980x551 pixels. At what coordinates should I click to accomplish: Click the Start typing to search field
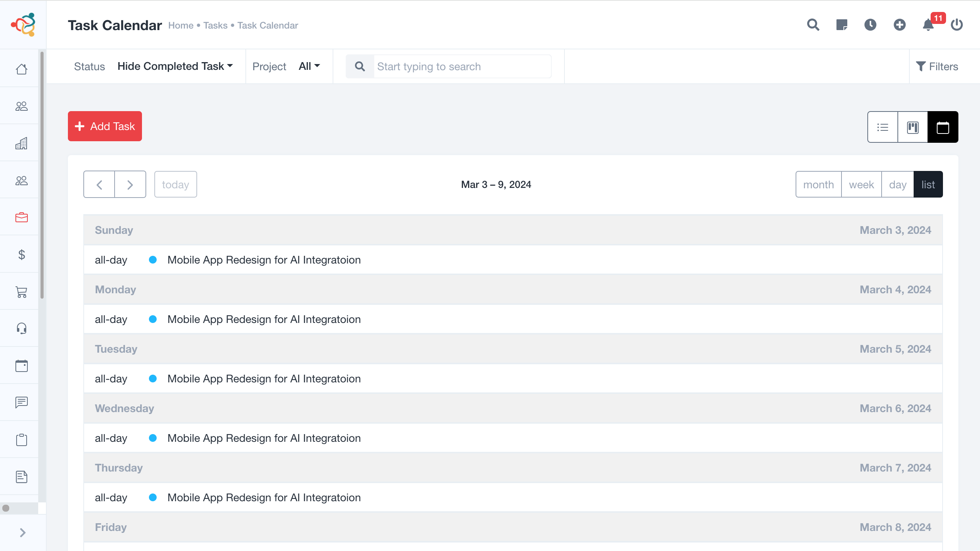[x=462, y=66]
